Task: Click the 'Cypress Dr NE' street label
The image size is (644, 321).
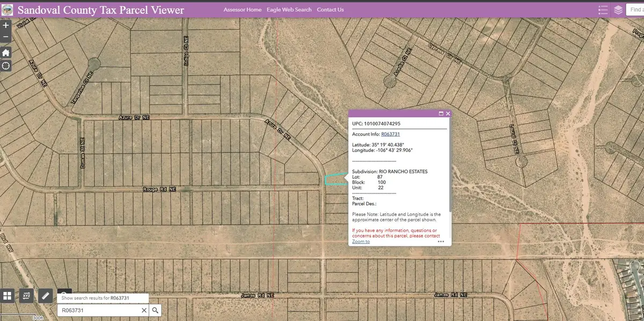Action: [x=445, y=55]
